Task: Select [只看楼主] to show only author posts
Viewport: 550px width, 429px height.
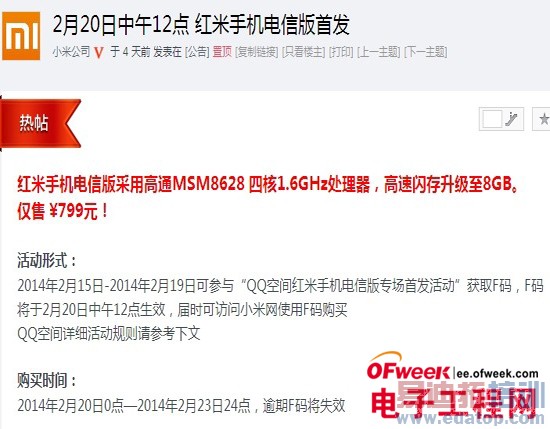Action: point(303,52)
